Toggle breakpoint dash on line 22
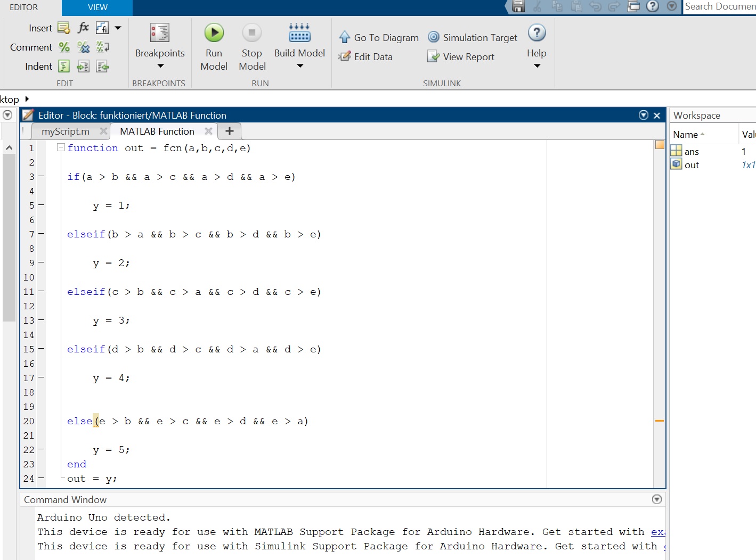 point(42,449)
